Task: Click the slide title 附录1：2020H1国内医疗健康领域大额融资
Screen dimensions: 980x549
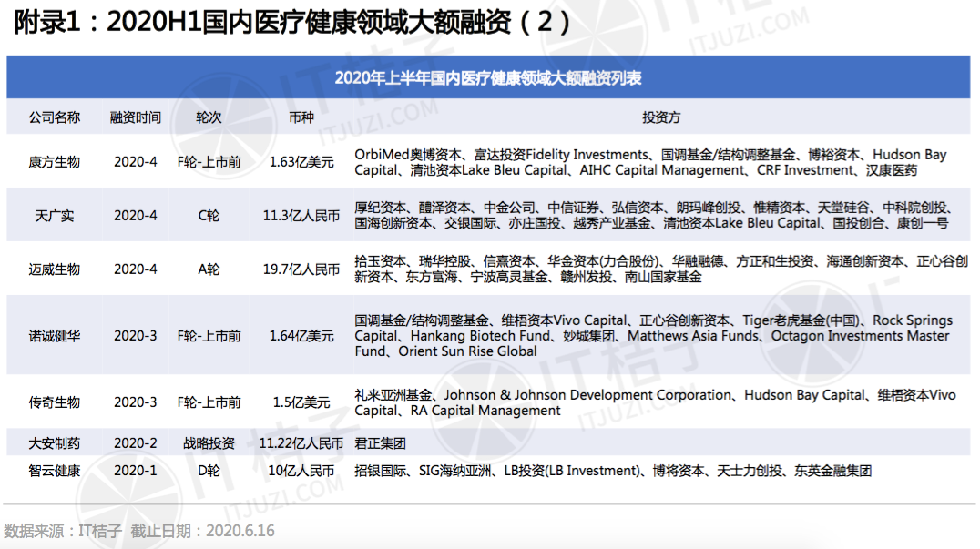Action: [291, 23]
